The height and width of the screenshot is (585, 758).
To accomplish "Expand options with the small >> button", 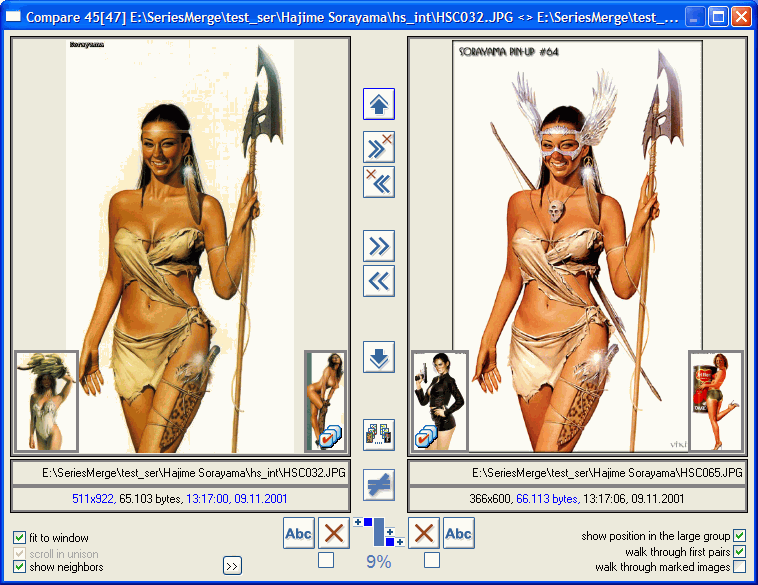I will 233,566.
